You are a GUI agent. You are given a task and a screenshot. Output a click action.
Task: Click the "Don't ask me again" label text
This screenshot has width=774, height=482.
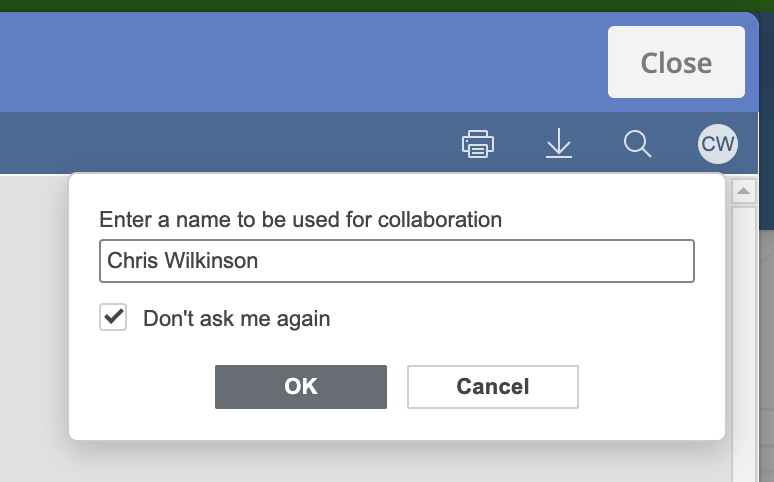(x=236, y=319)
